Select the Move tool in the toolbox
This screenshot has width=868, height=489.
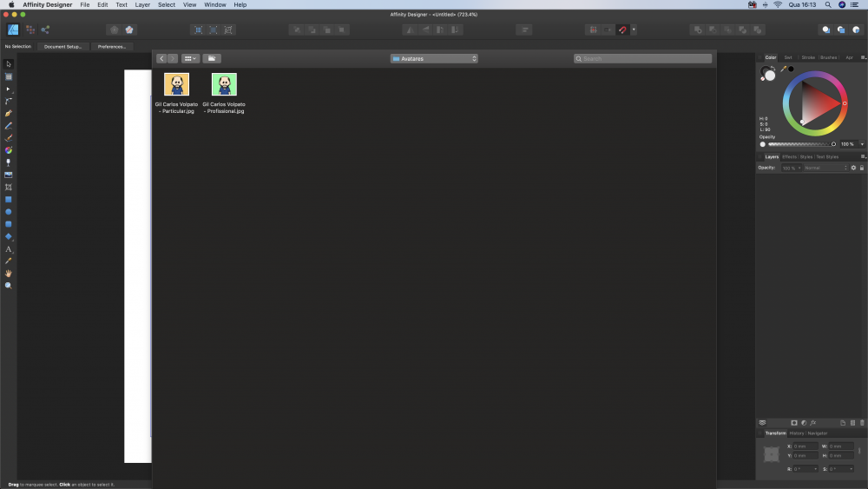click(9, 64)
